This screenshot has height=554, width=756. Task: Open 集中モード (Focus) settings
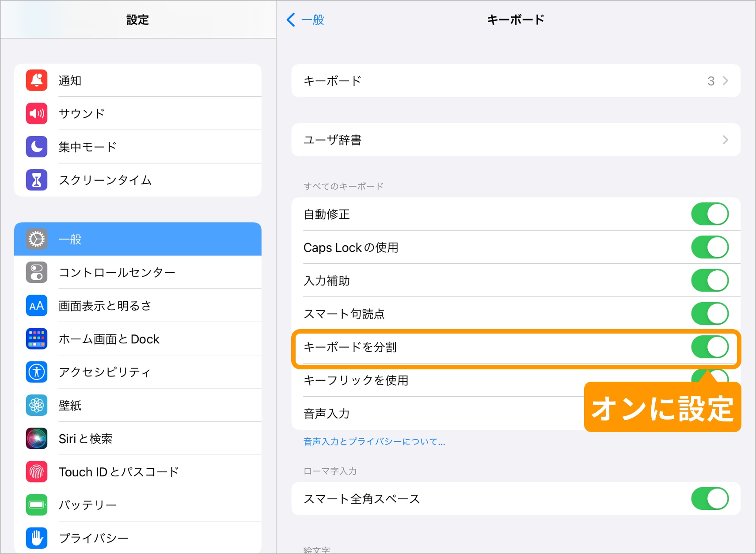[x=87, y=147]
